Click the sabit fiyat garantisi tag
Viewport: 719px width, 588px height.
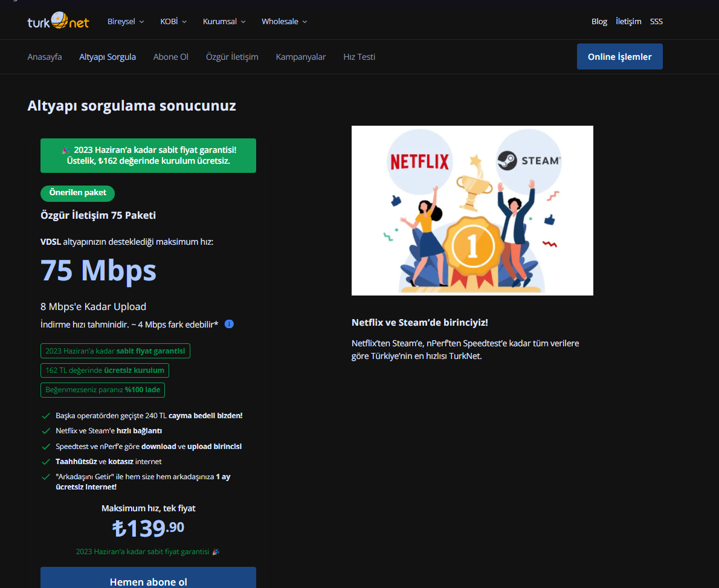(x=115, y=351)
